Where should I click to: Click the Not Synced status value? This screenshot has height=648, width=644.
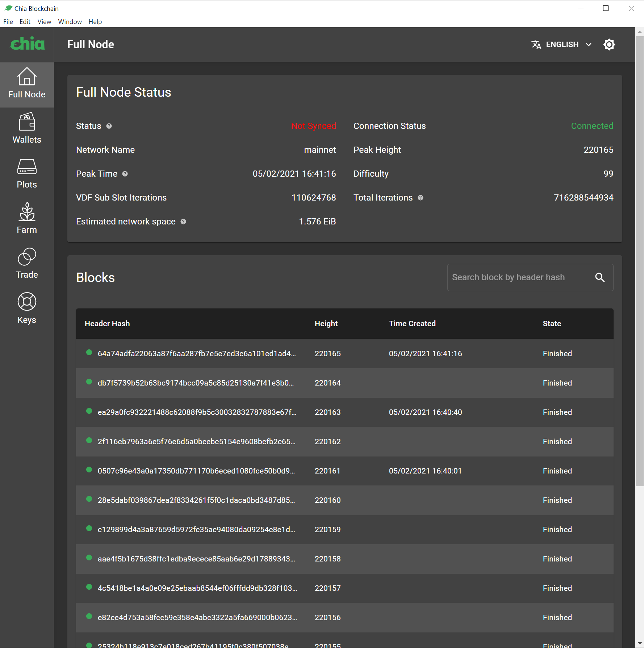314,126
